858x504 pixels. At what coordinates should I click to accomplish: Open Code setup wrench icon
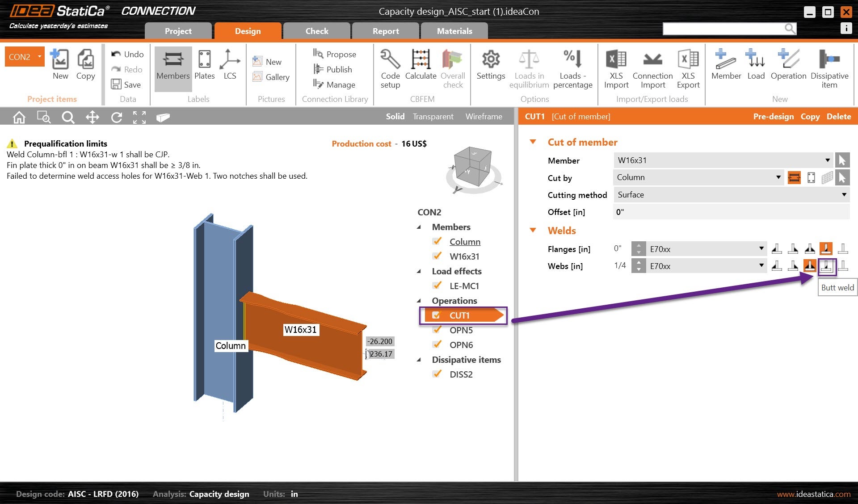click(x=390, y=60)
